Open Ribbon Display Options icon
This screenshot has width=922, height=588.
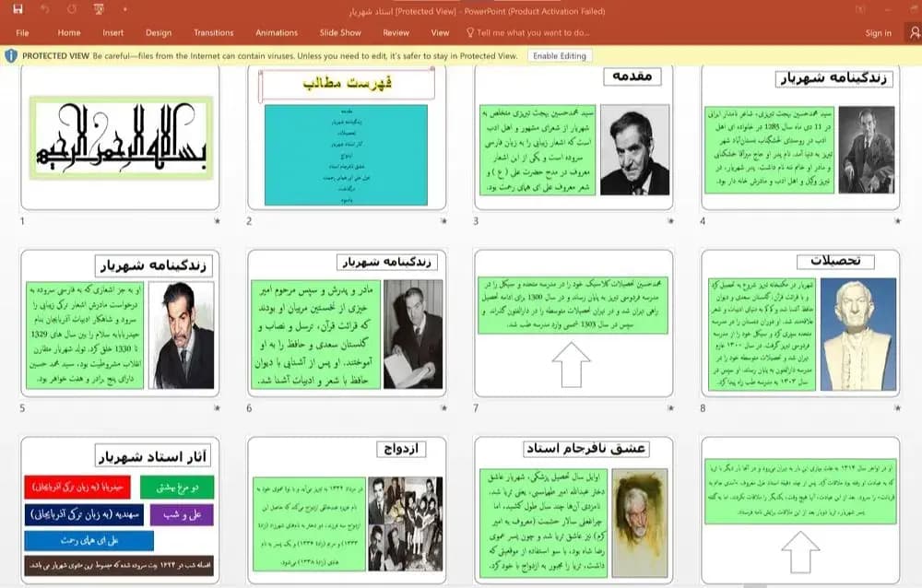click(860, 9)
